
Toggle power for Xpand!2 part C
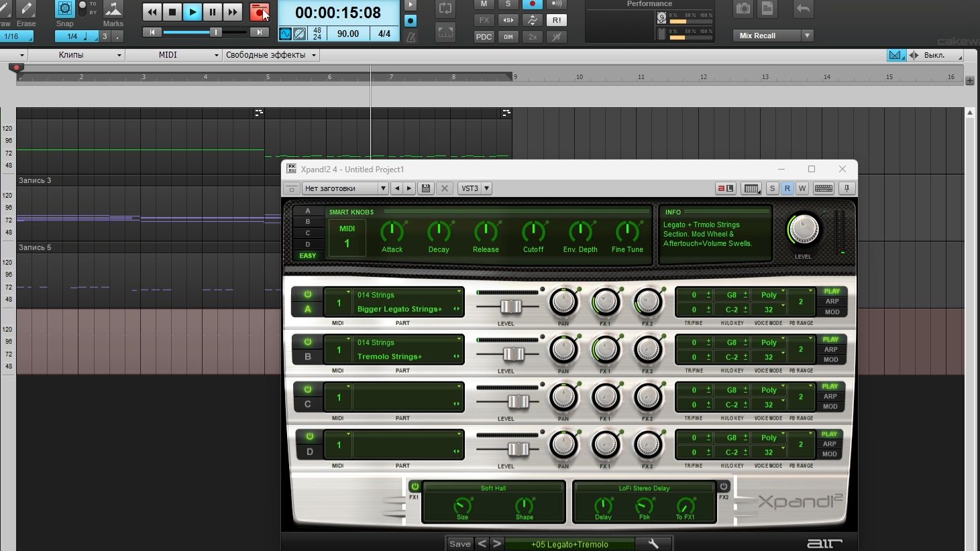coord(308,389)
